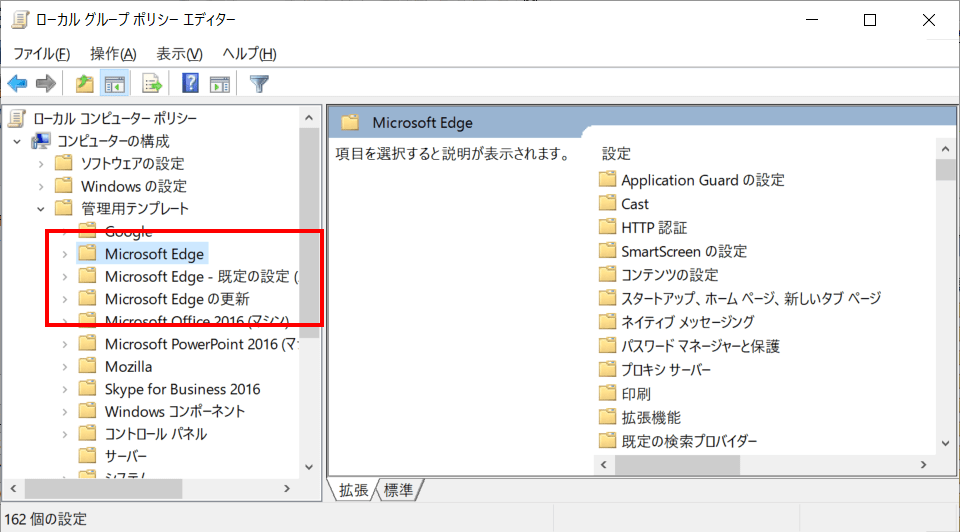Click the tree pane vertical scrollbar thumb
The height and width of the screenshot is (532, 960).
[x=309, y=234]
